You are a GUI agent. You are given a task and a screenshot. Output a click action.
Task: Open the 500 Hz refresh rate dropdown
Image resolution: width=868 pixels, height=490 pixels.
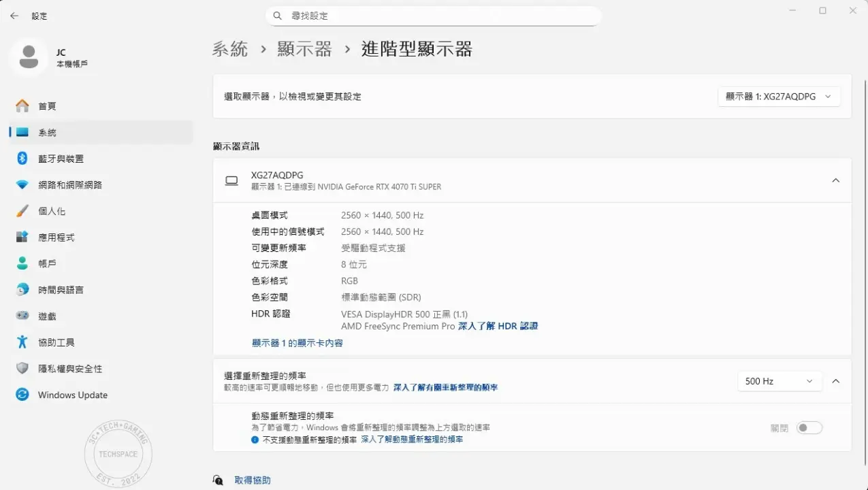(779, 381)
